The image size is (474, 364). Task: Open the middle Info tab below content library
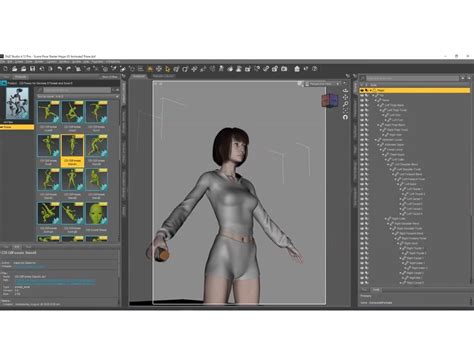pyautogui.click(x=17, y=247)
